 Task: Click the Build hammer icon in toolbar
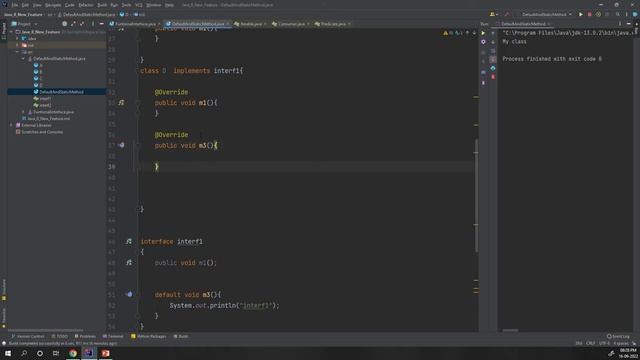point(507,14)
